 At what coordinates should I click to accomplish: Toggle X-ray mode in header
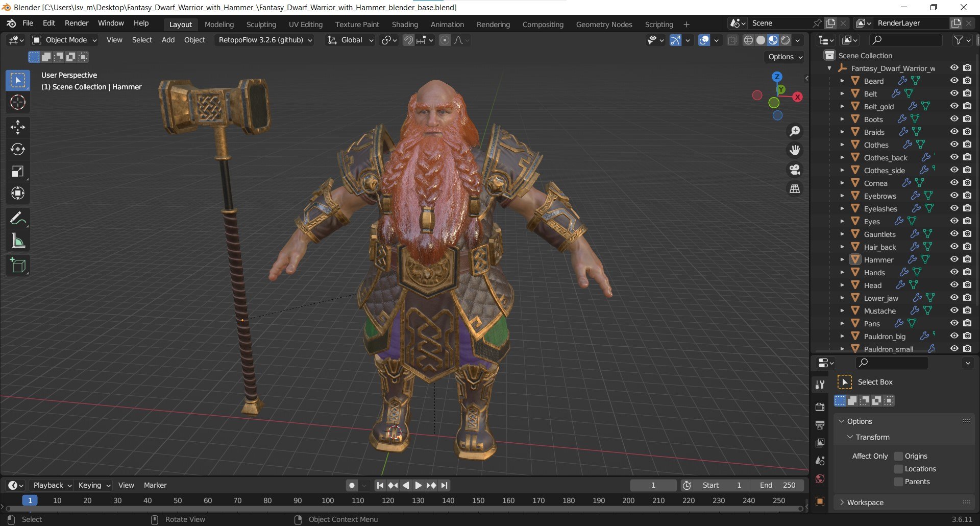(x=732, y=40)
